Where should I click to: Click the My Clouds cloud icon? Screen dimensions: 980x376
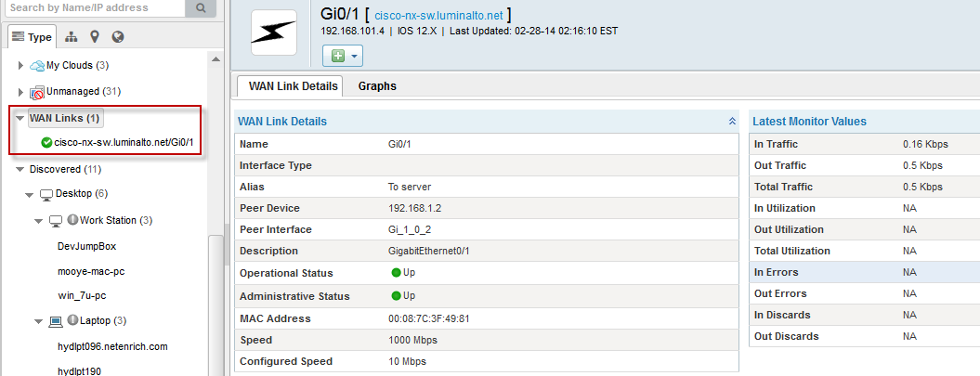coord(37,66)
